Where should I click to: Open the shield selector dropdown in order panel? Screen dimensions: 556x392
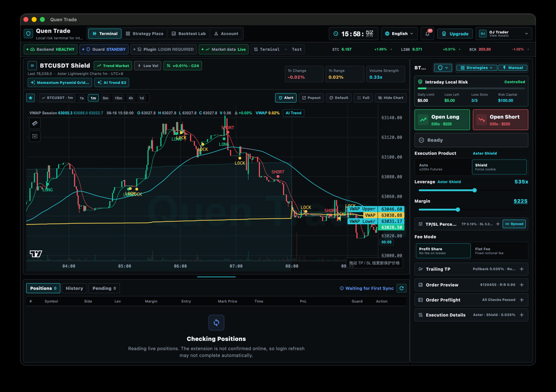click(x=443, y=68)
